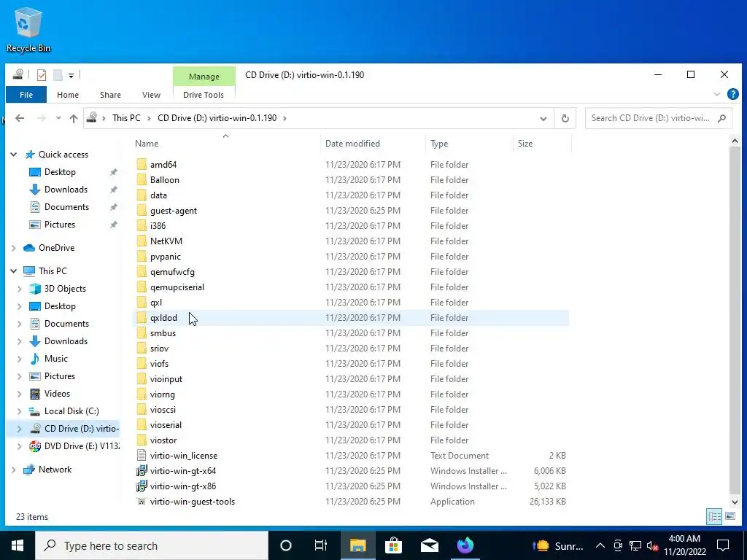This screenshot has width=747, height=560.
Task: Show hidden tray icons chevron
Action: [600, 545]
